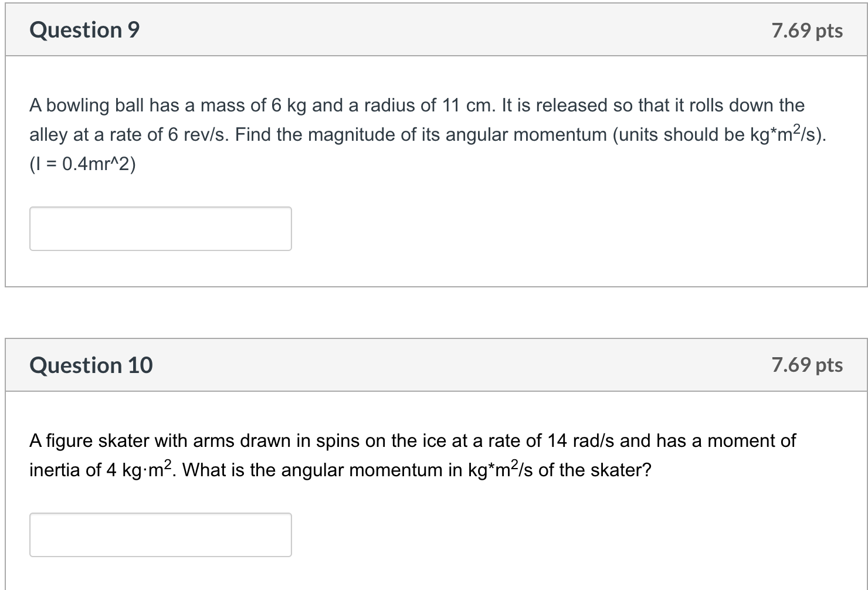Click the 7.69 pts label on Question 9
This screenshot has height=590, width=868.
(806, 31)
